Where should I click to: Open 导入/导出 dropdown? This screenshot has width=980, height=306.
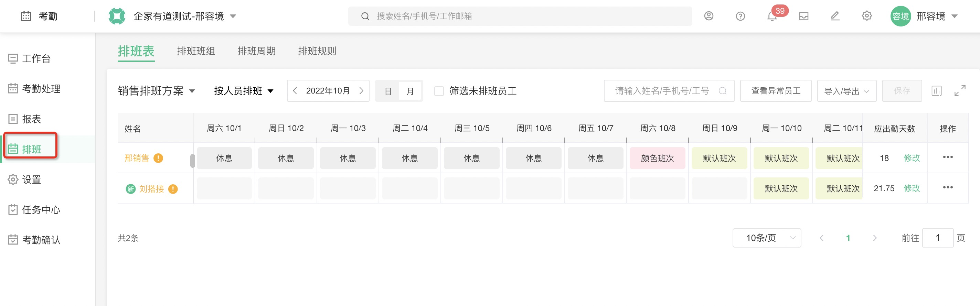pyautogui.click(x=846, y=91)
